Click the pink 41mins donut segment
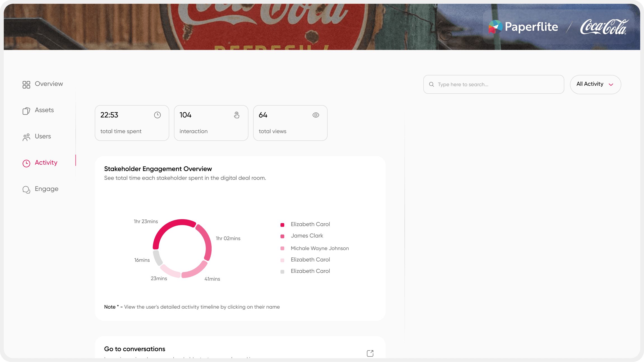Screen dimensions: 644x362 [196, 271]
